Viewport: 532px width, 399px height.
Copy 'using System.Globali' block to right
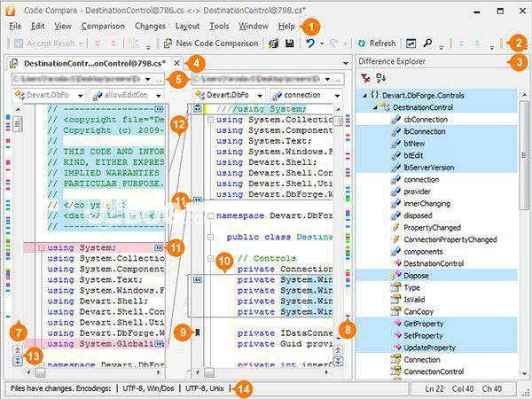pos(159,344)
